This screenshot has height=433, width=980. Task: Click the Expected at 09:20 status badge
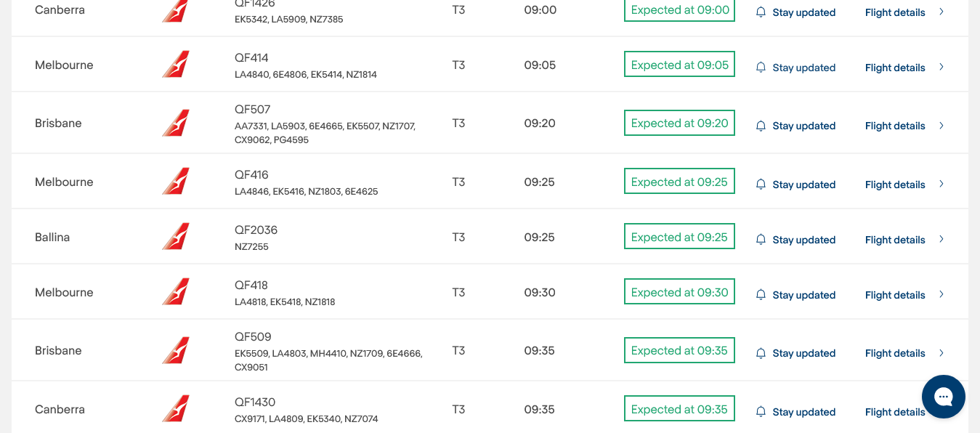(679, 123)
